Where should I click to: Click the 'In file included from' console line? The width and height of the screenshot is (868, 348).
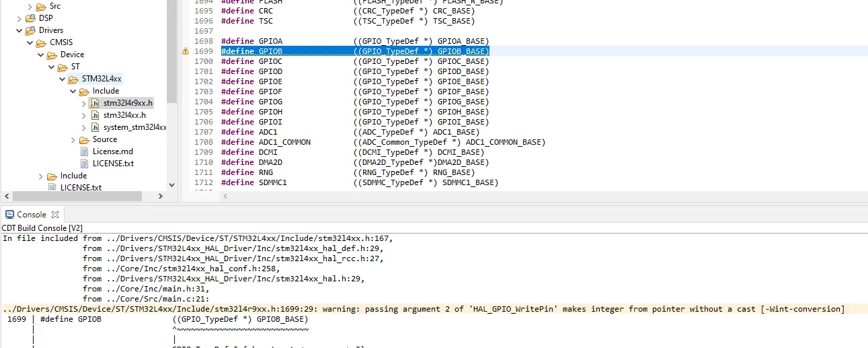(198, 238)
